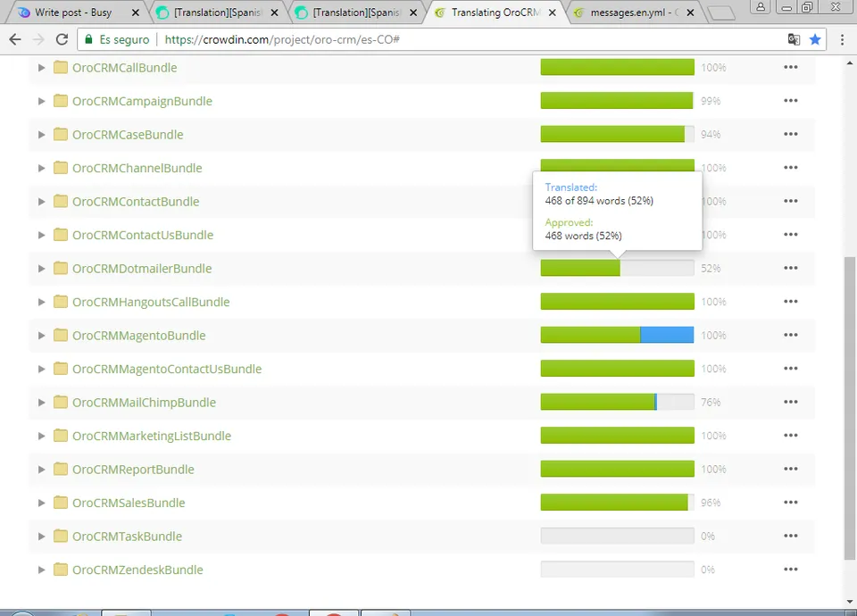
Task: Expand the OroCRMSalesBundle folder arrow
Action: click(41, 503)
